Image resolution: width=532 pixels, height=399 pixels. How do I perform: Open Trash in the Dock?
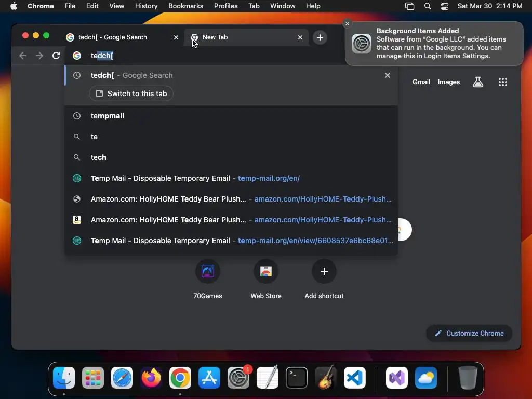pos(468,378)
